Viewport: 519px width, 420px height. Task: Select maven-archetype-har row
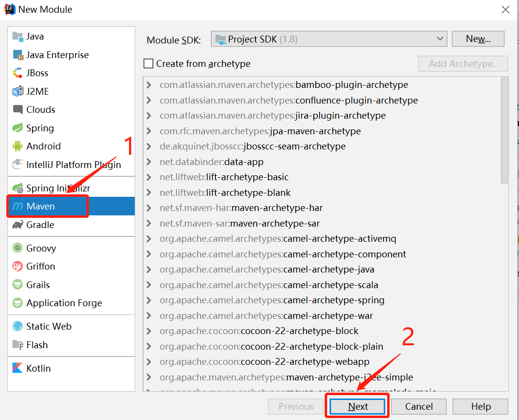point(322,208)
